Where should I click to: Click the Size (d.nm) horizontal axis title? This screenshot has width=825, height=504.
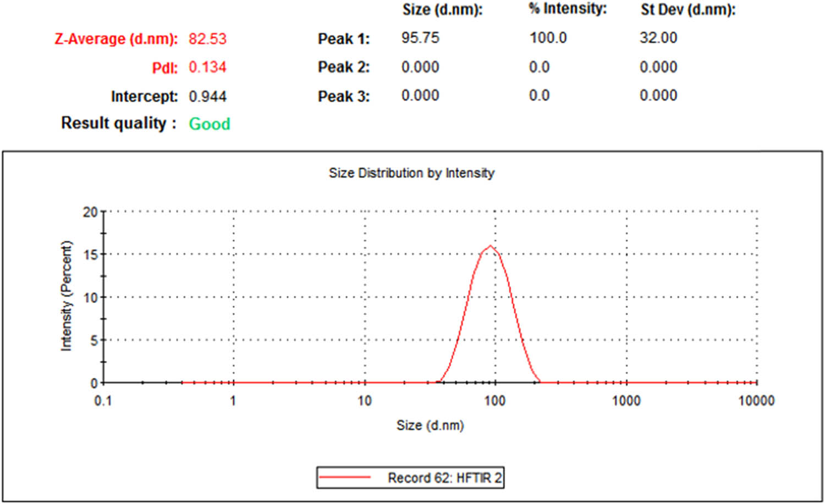[430, 425]
